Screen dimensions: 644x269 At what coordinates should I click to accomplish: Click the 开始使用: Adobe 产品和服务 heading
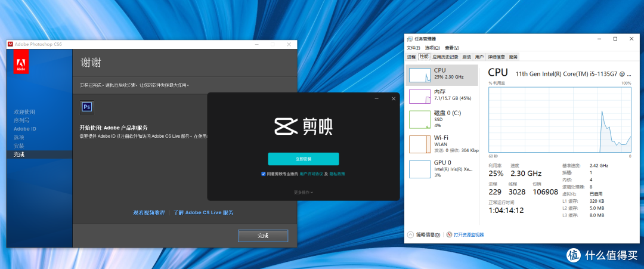point(114,128)
